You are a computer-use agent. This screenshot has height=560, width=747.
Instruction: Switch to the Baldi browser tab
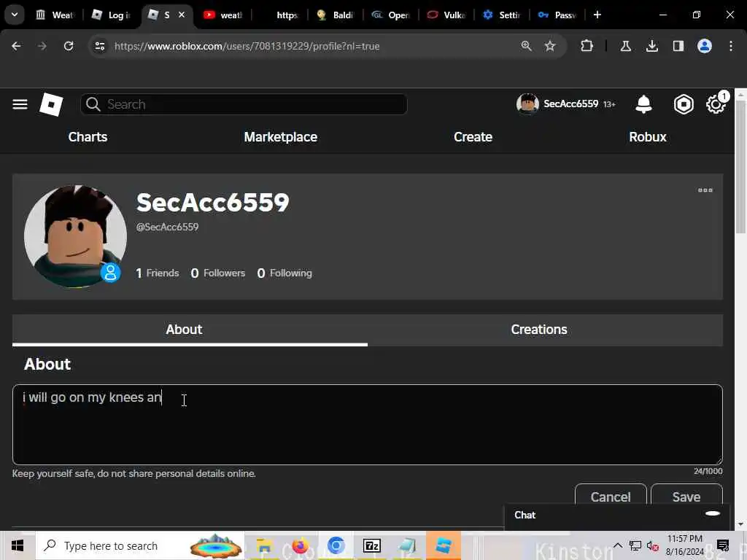335,15
